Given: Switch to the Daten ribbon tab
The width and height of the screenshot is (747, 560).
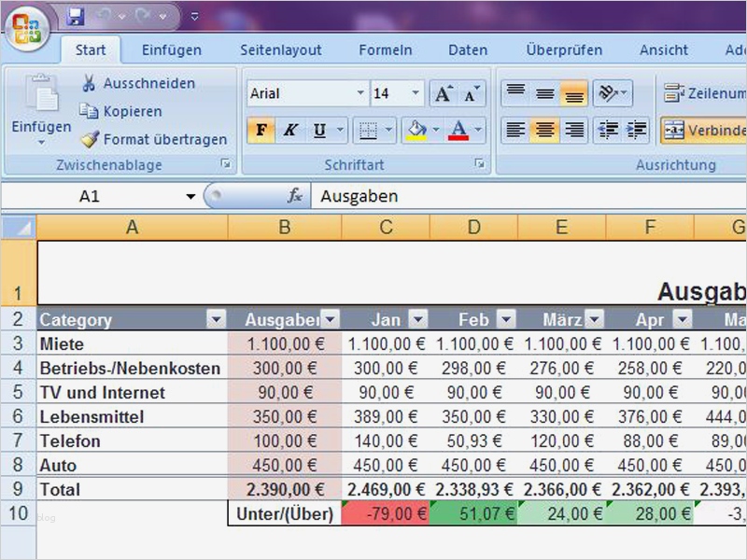Looking at the screenshot, I should (x=467, y=49).
